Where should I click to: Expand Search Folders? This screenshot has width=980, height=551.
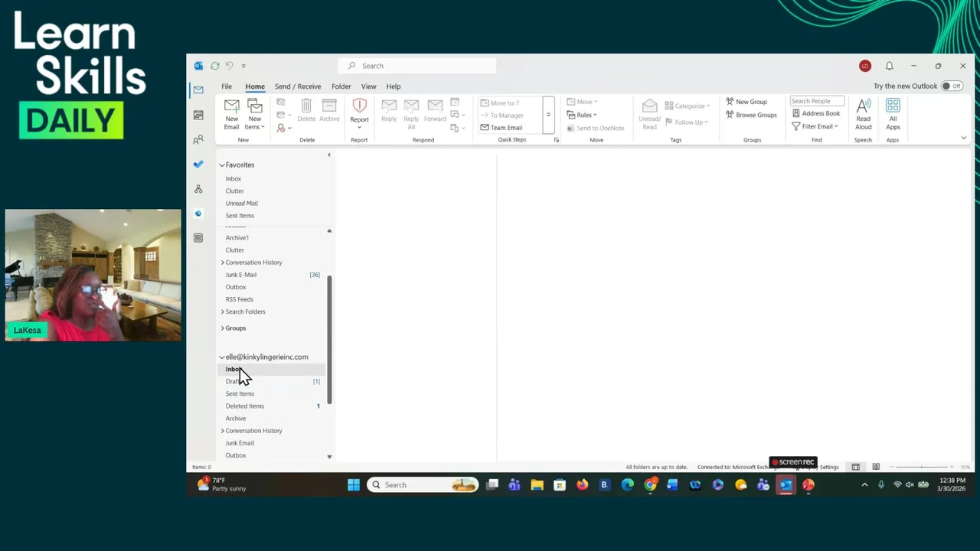[223, 311]
